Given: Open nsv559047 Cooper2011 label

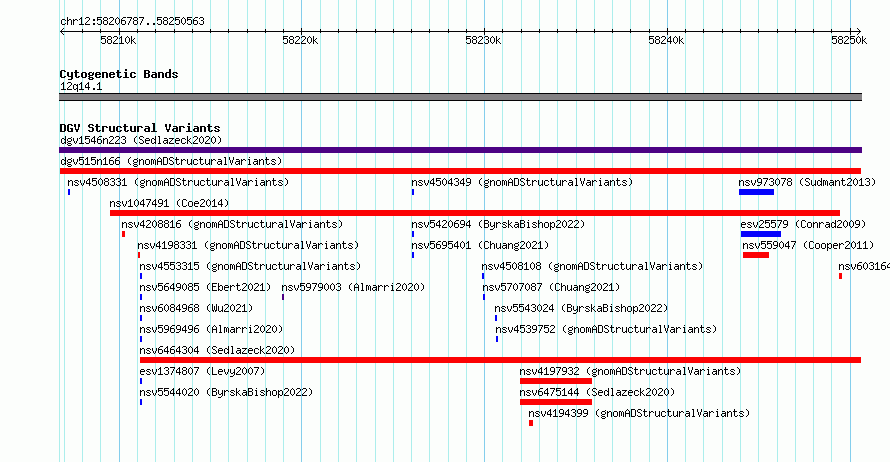Looking at the screenshot, I should 808,245.
